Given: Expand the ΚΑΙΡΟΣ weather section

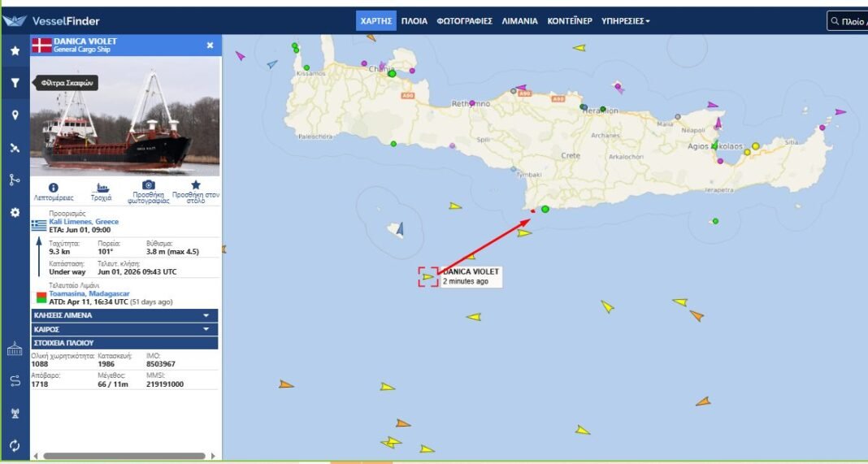Looking at the screenshot, I should [x=124, y=329].
